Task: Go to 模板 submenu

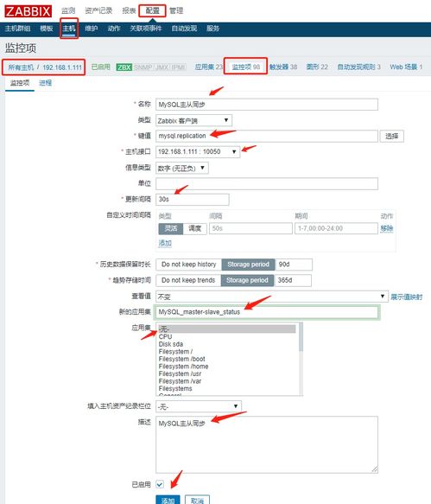Action: click(x=47, y=29)
